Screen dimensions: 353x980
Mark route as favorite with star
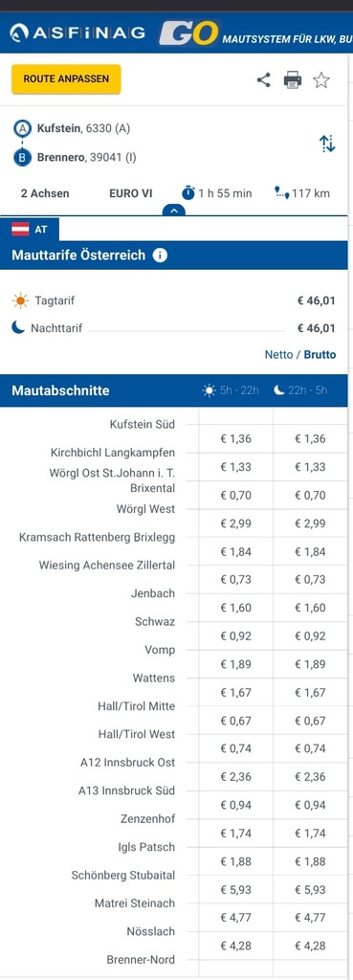pos(321,80)
